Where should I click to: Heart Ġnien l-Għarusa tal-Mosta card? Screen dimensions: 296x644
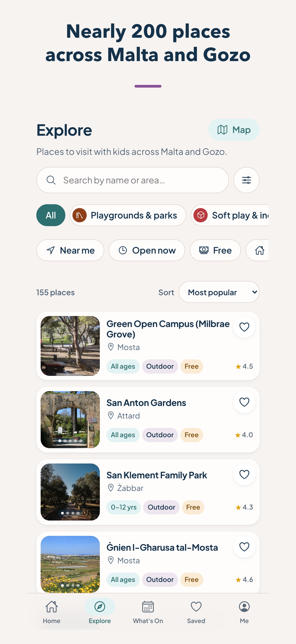tap(244, 547)
